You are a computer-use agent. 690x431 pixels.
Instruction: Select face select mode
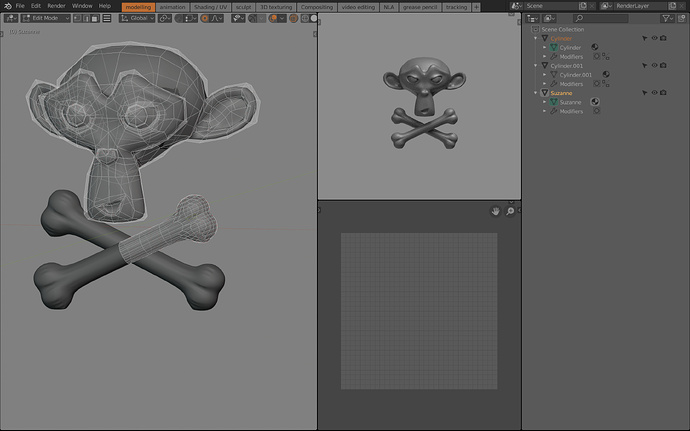[x=95, y=18]
